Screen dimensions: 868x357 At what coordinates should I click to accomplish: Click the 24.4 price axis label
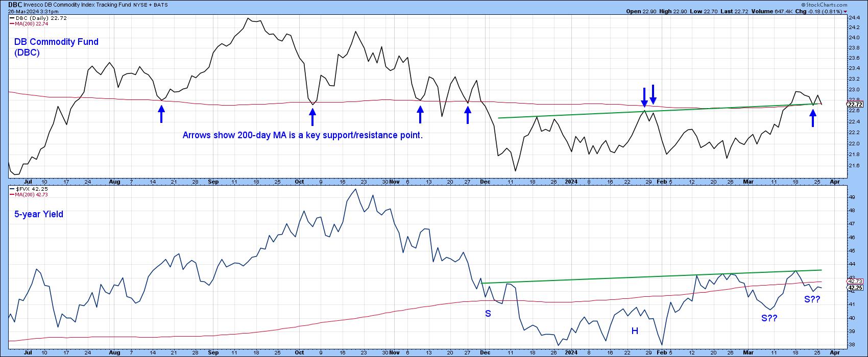[x=853, y=17]
